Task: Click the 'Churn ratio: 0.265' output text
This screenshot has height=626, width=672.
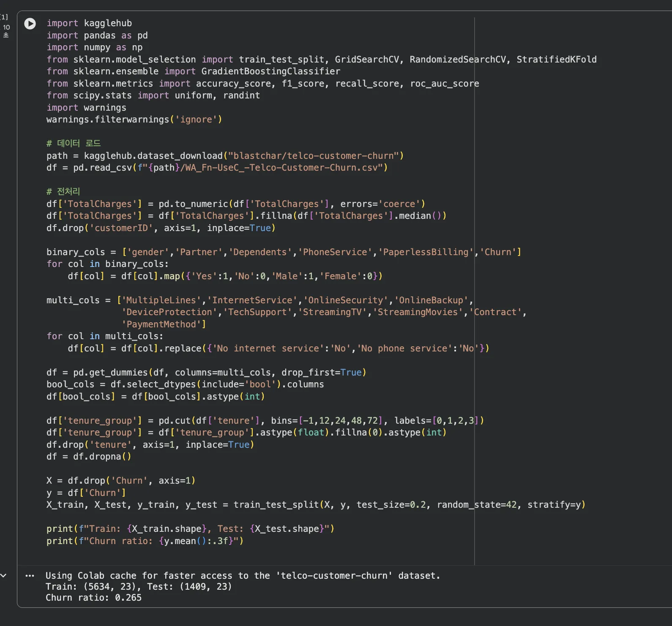Action: [x=93, y=598]
